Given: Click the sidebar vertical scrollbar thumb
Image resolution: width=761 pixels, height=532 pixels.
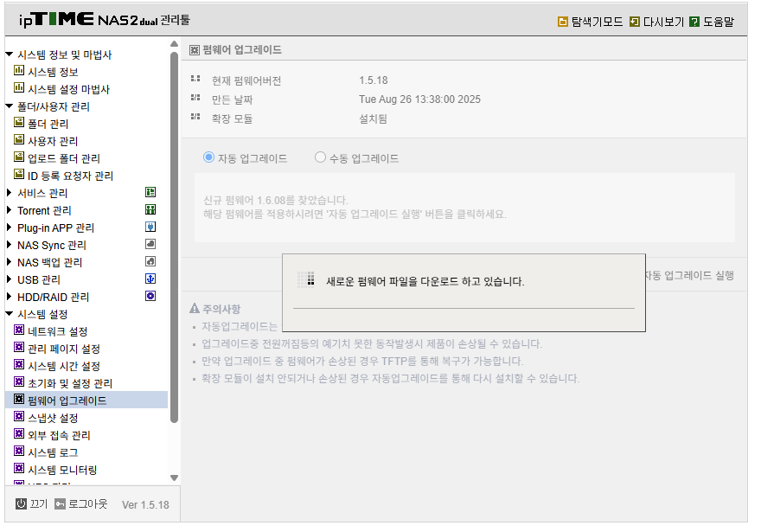Looking at the screenshot, I should 174,237.
